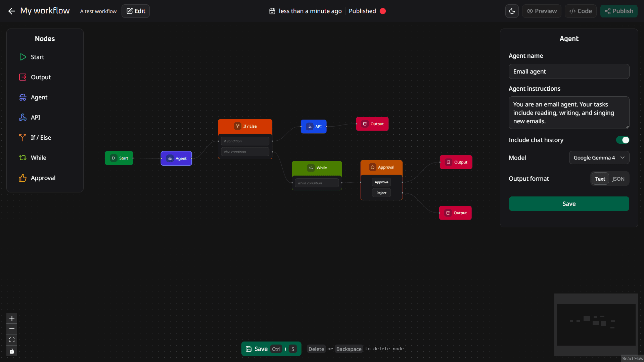Image resolution: width=644 pixels, height=362 pixels.
Task: Click the Agent name input field
Action: pyautogui.click(x=569, y=72)
